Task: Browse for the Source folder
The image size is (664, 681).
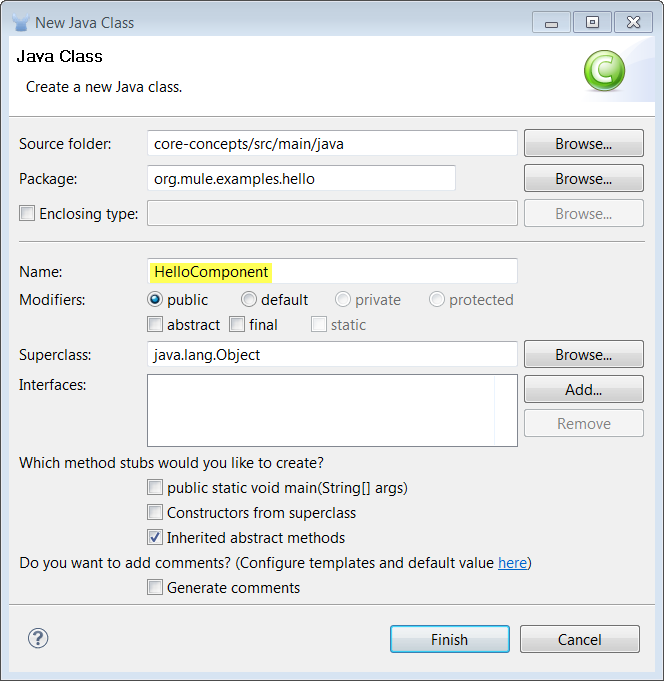Action: pos(583,143)
